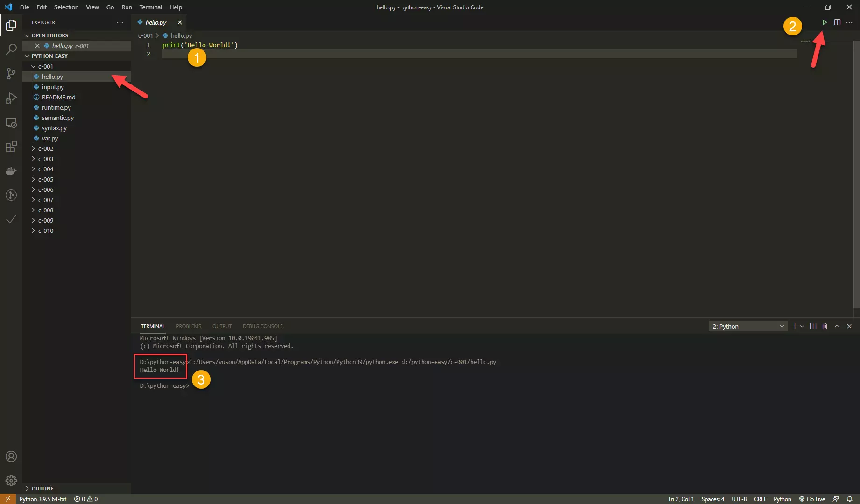
Task: Expand the c-003 folder
Action: tap(77, 159)
